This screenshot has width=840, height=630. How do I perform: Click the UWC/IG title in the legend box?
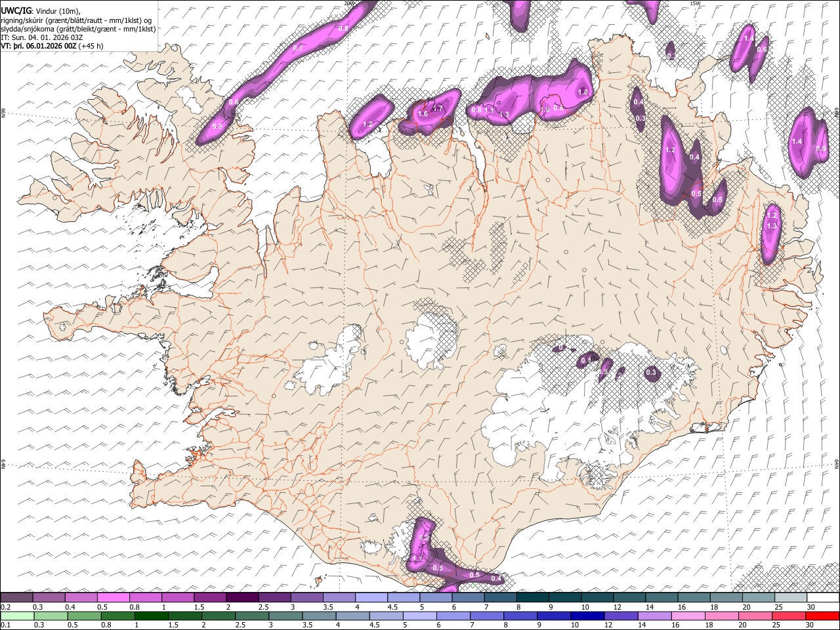point(16,10)
